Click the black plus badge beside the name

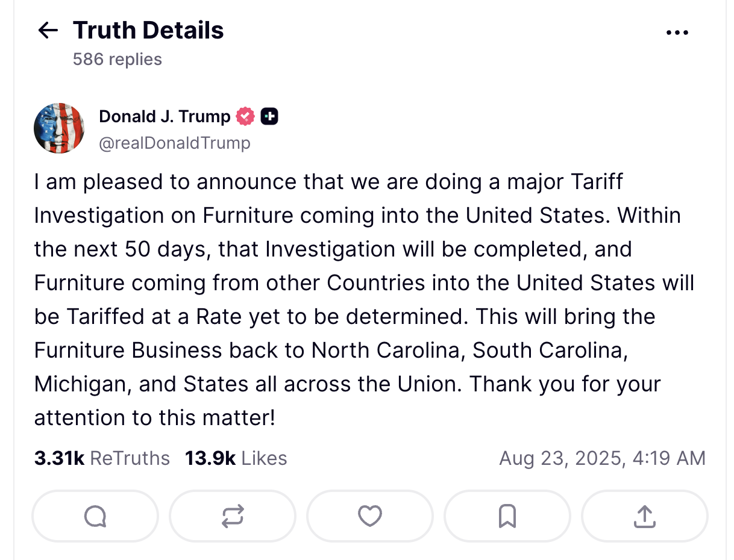tap(269, 116)
